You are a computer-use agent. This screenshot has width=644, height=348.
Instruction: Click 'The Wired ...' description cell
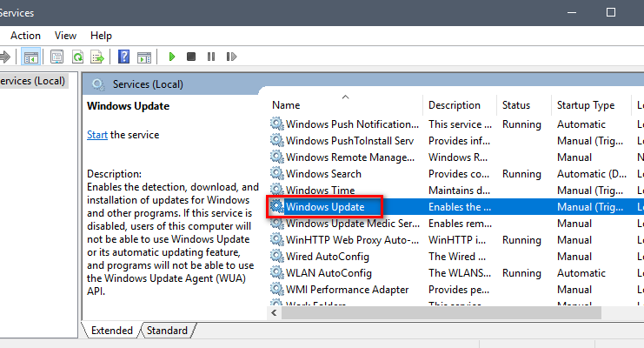457,257
